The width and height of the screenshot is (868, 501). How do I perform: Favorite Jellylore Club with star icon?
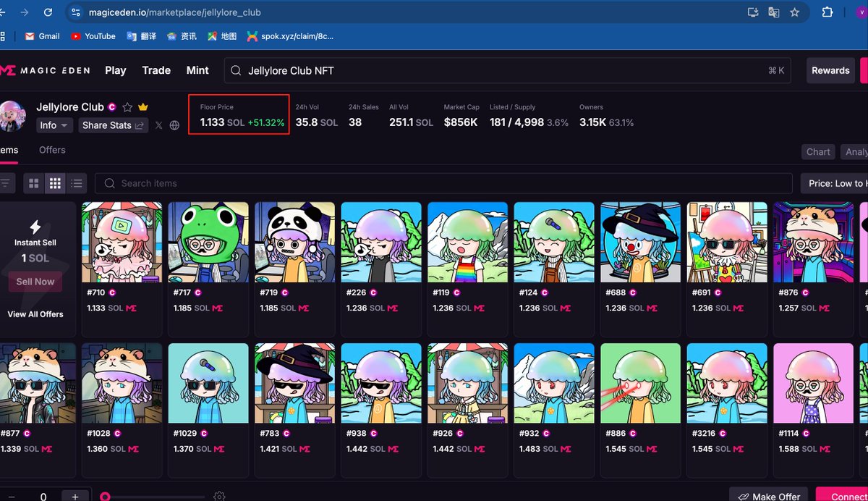(128, 107)
